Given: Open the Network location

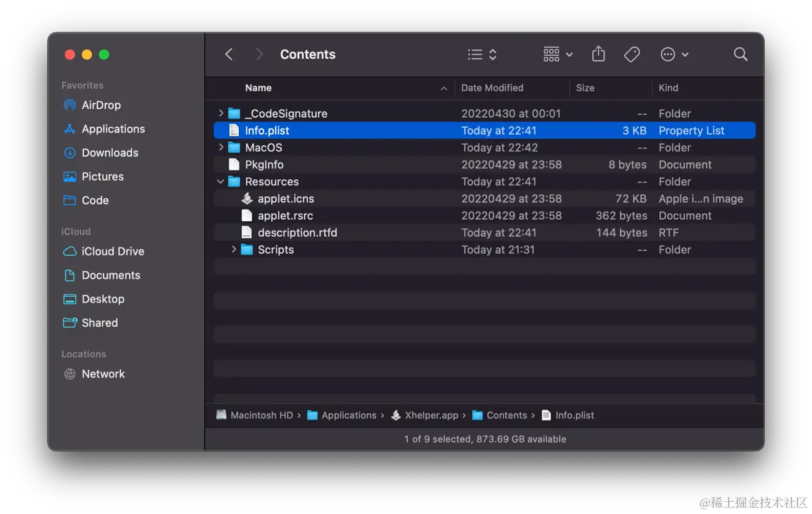Looking at the screenshot, I should click(103, 373).
